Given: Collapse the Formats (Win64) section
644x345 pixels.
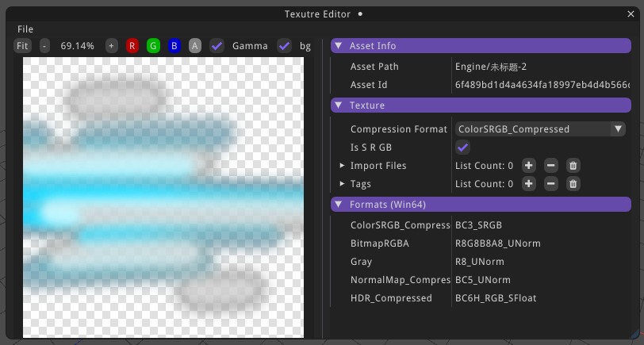Looking at the screenshot, I should tap(339, 204).
